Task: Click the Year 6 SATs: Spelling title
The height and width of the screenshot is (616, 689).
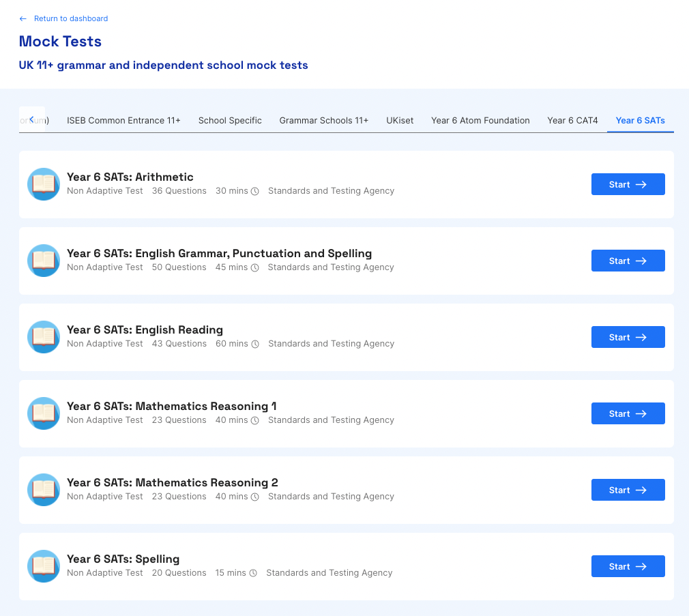Action: pyautogui.click(x=123, y=559)
